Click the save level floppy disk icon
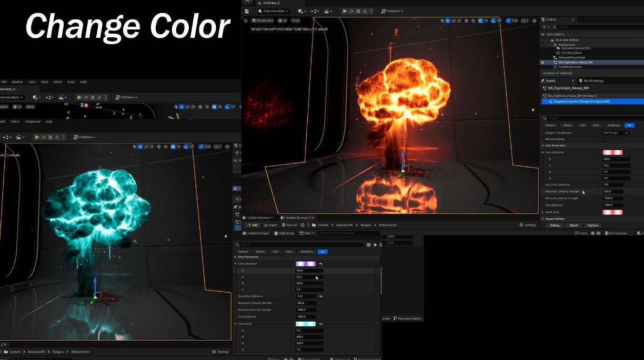 pos(247,11)
